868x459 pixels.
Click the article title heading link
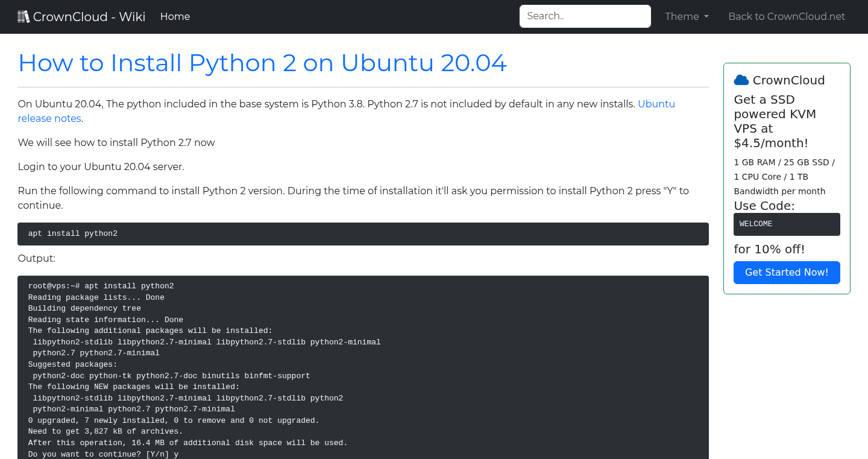pyautogui.click(x=262, y=63)
